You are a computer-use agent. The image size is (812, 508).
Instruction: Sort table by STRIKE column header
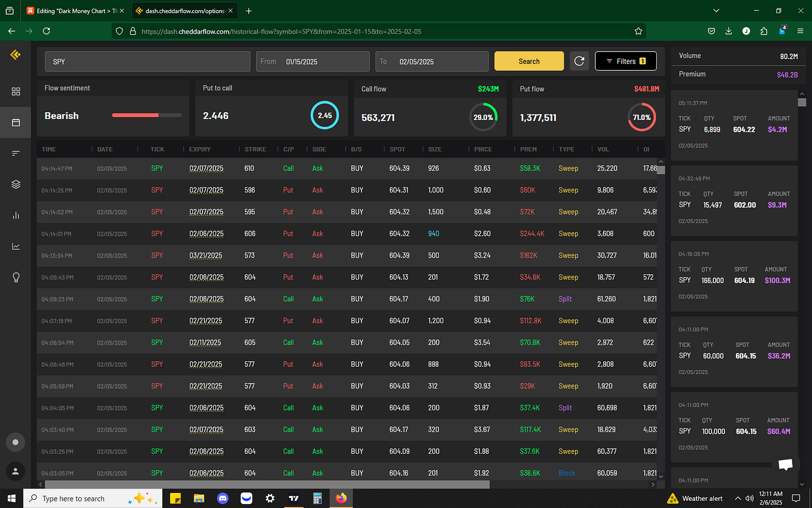tap(255, 149)
